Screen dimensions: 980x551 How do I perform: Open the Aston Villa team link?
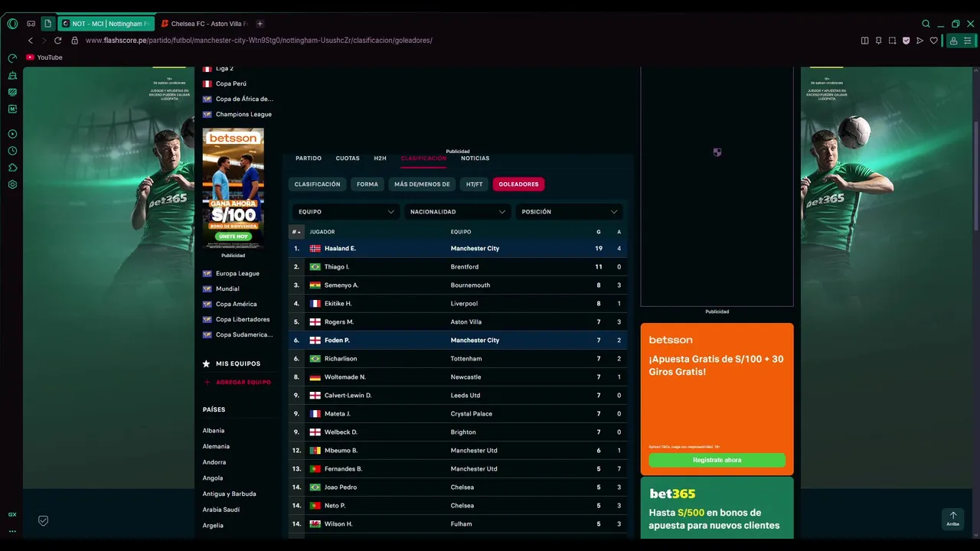pos(466,322)
